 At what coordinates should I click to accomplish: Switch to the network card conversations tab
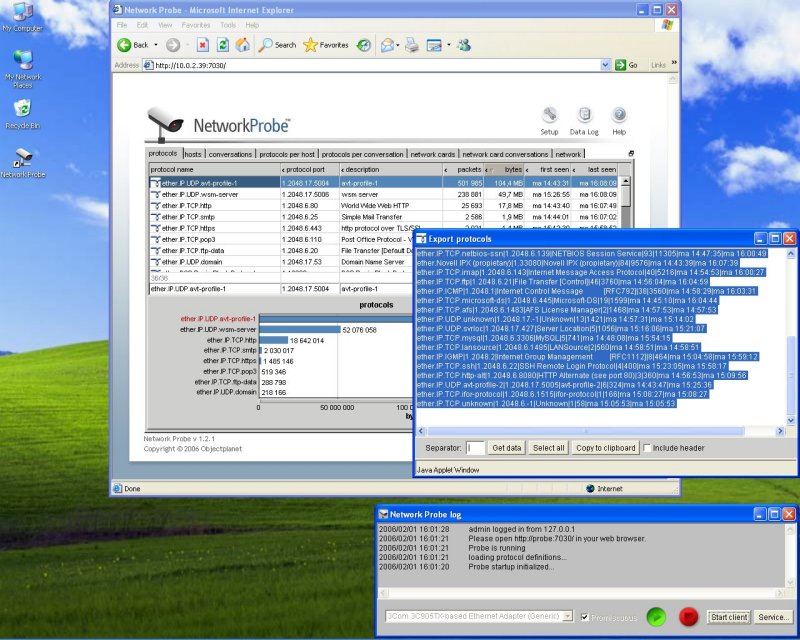tap(505, 154)
